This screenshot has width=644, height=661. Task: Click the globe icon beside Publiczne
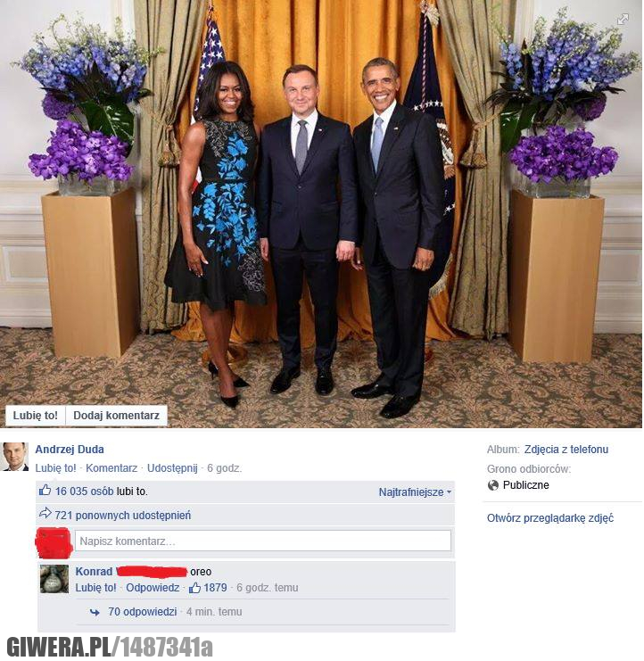(492, 485)
